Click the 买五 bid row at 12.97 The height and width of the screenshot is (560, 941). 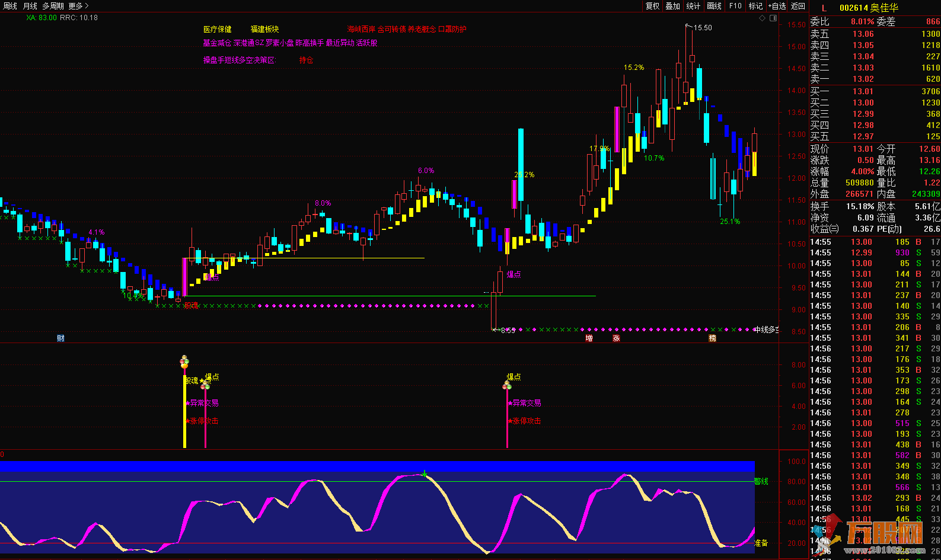(875, 136)
